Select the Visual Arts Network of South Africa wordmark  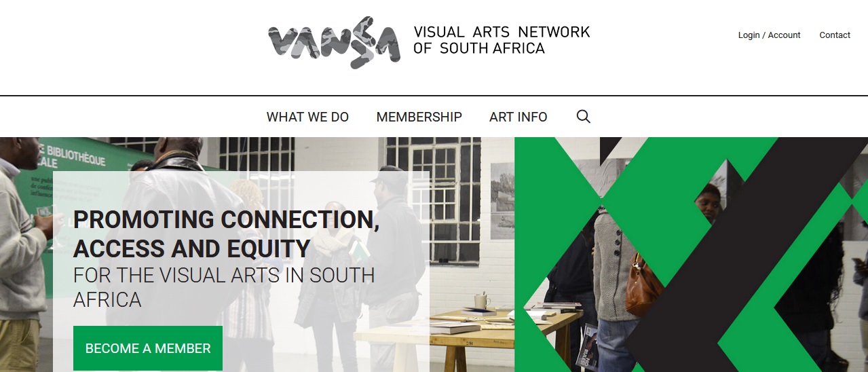click(502, 40)
